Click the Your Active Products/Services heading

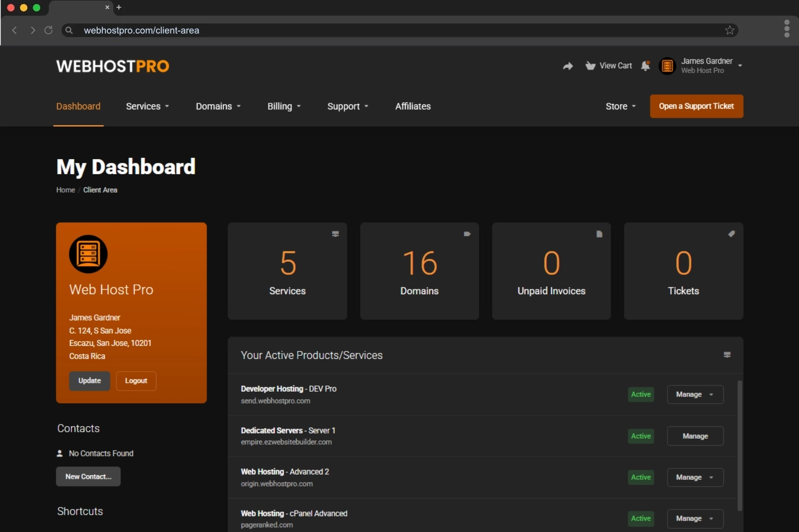click(x=312, y=355)
